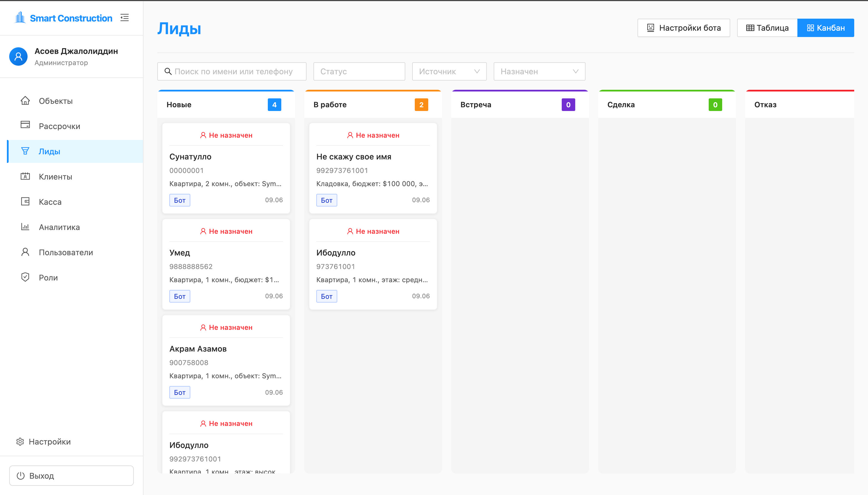Click the unassigned person icon on Сунатулло card
The image size is (868, 495).
click(203, 135)
